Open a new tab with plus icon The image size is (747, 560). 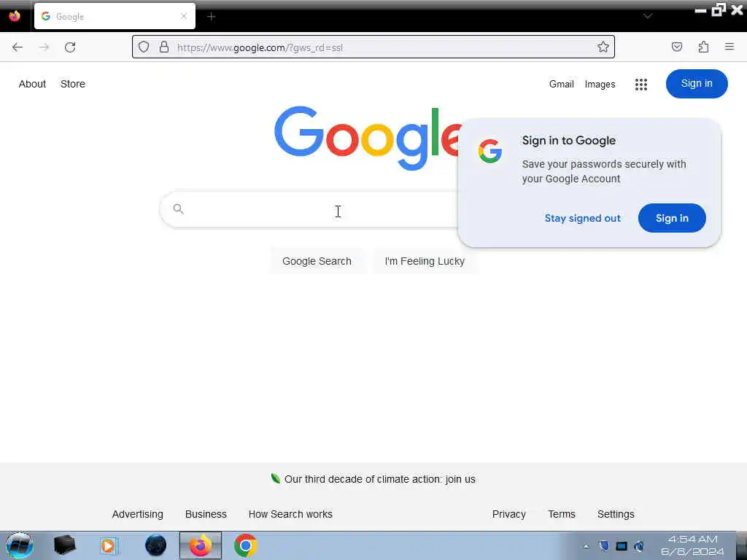[x=211, y=17]
